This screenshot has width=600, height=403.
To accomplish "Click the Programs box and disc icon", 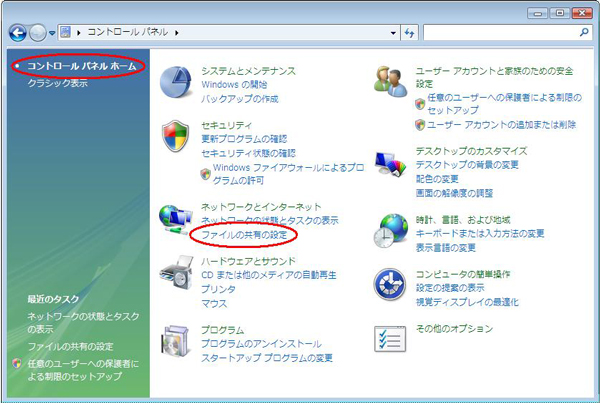I will click(x=176, y=340).
